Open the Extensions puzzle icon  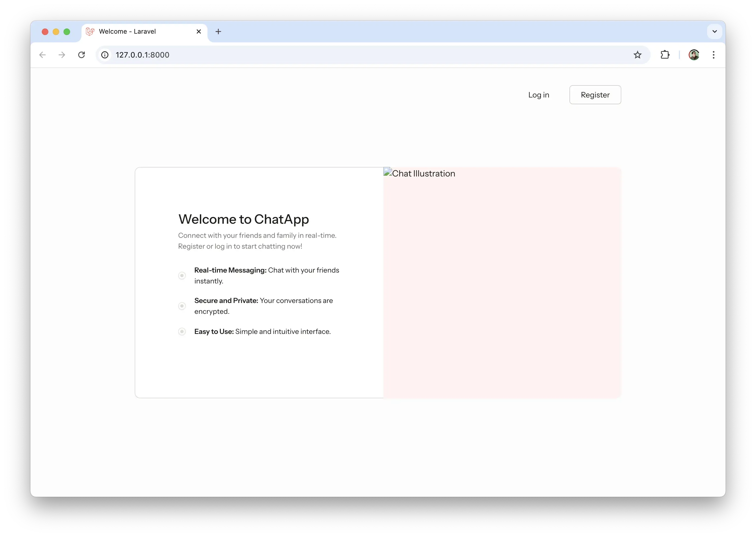point(665,55)
